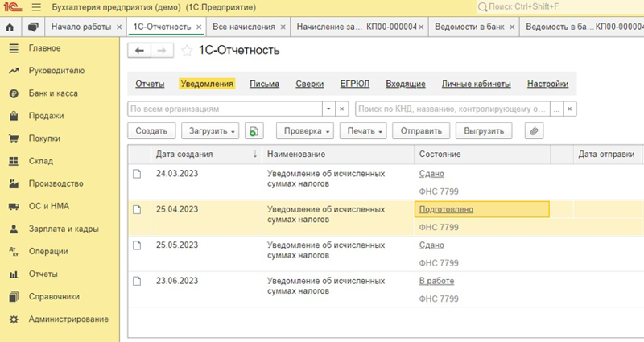Click the global search magnifier icon
This screenshot has height=342, width=644.
(x=483, y=7)
